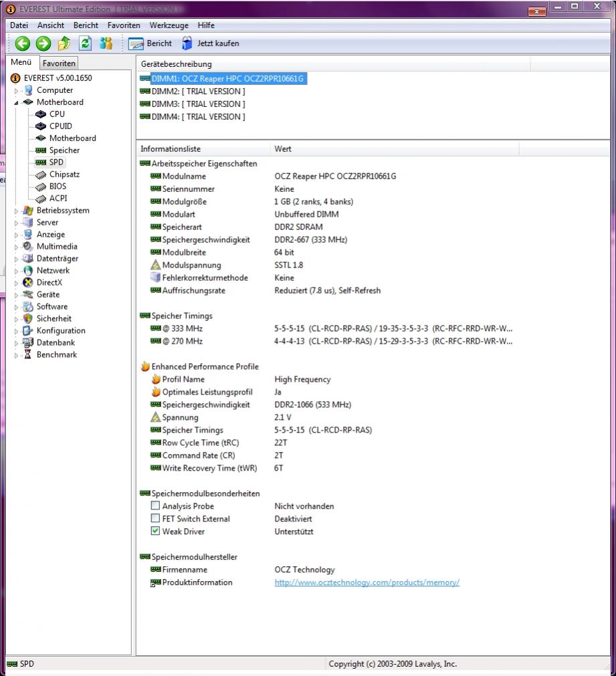The image size is (616, 676).
Task: Select the DIMM2 TRIAL VERSION entry
Action: pos(193,92)
